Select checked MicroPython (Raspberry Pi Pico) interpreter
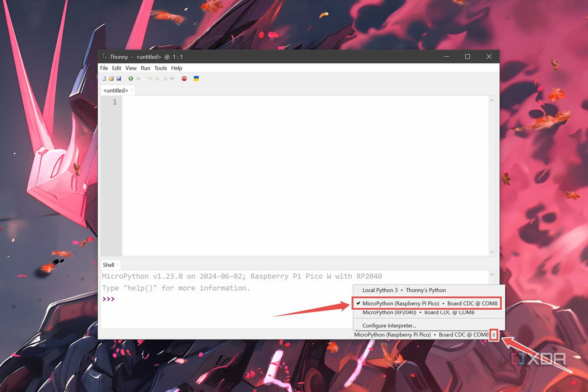The image size is (588, 392). 429,303
